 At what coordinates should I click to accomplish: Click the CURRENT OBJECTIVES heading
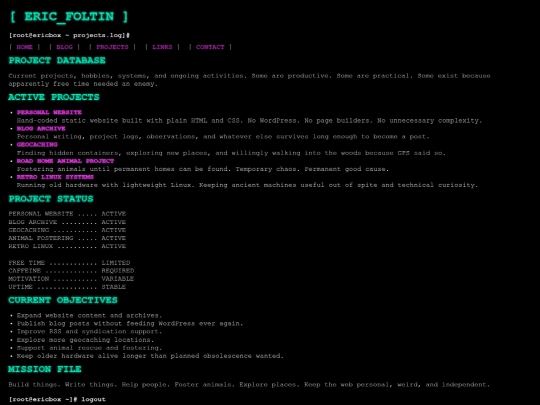click(x=63, y=300)
